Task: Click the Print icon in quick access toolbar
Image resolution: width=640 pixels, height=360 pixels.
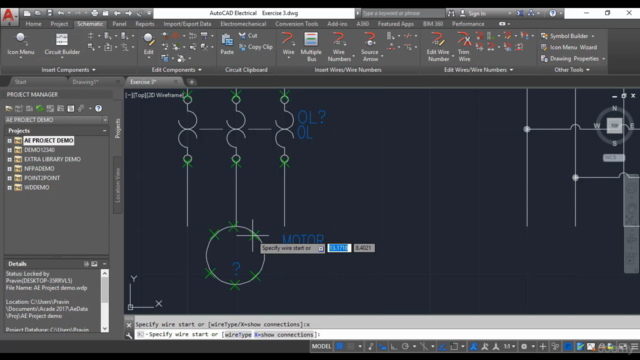Action: click(95, 13)
